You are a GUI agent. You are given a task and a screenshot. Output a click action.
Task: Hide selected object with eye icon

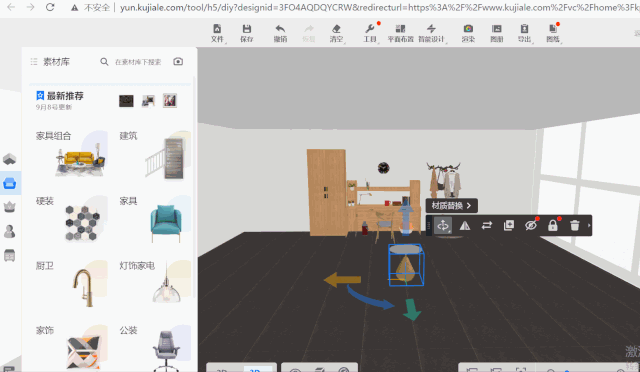tap(531, 225)
